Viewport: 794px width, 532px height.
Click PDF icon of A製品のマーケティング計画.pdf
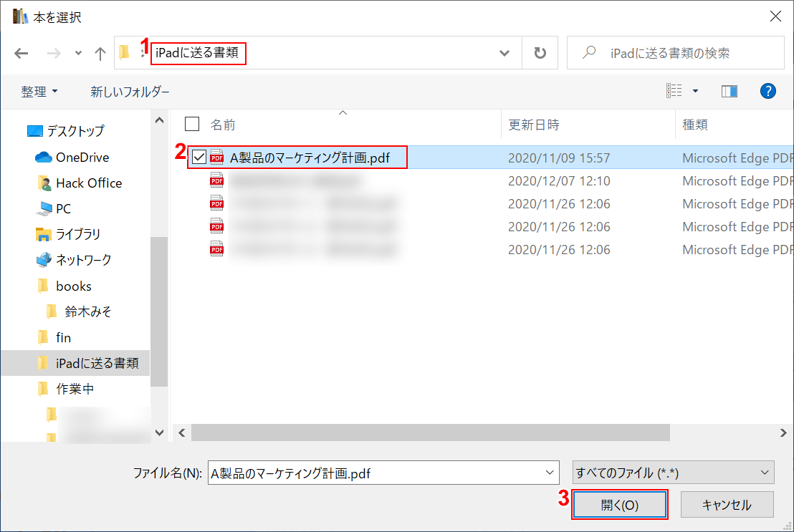[216, 157]
